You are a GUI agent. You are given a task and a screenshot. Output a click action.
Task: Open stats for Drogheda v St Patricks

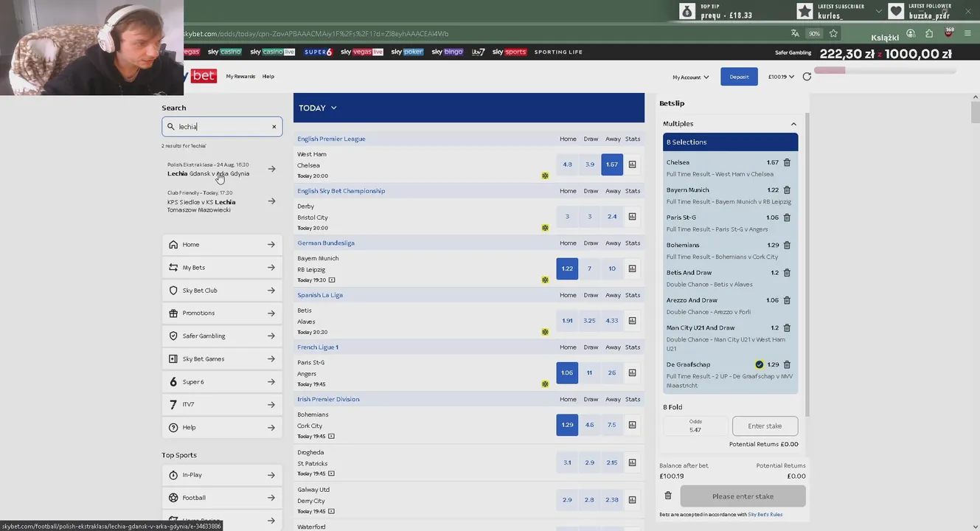(632, 462)
